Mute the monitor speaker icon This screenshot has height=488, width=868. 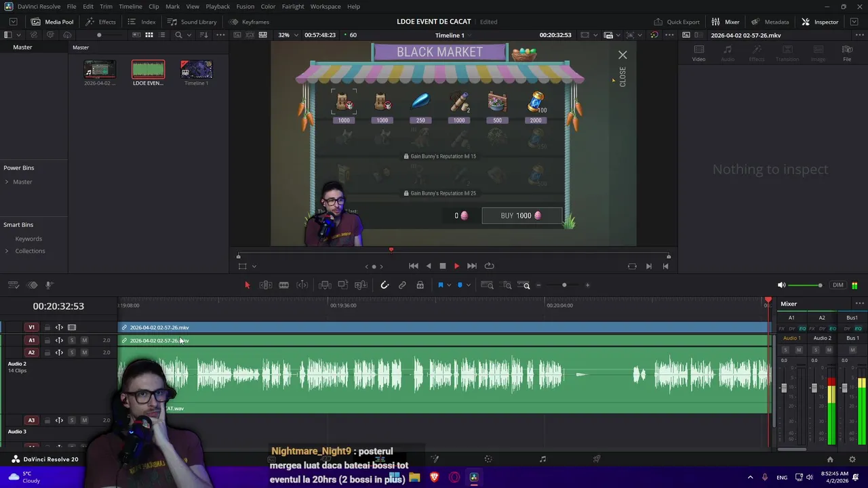click(x=781, y=285)
